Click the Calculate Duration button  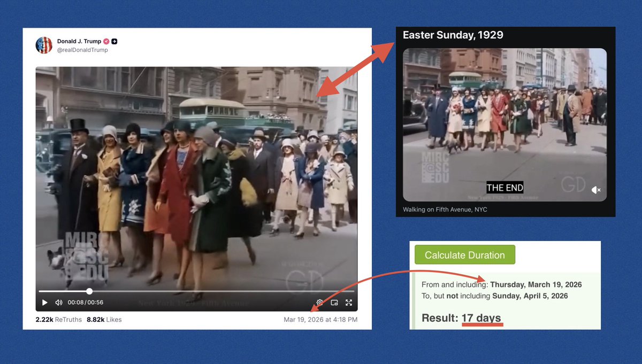point(465,255)
